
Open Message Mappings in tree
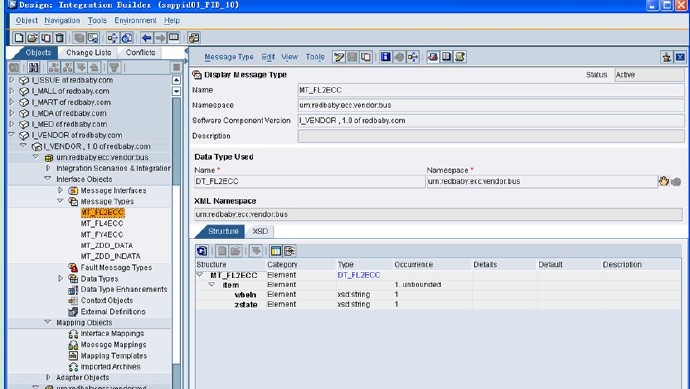click(x=114, y=345)
